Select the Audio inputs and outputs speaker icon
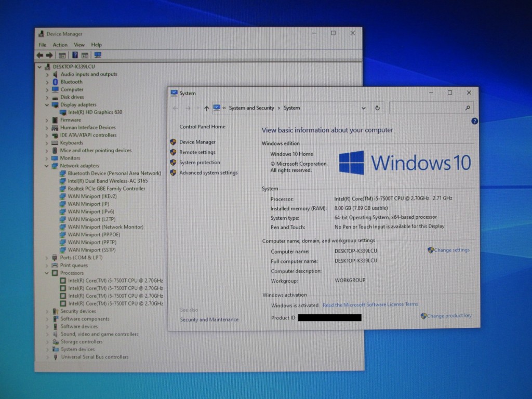 click(x=55, y=74)
